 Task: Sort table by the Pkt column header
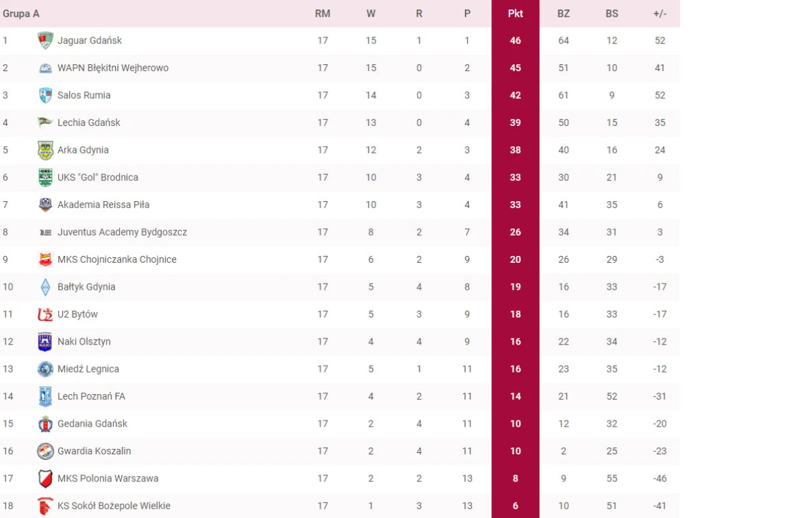tap(516, 14)
